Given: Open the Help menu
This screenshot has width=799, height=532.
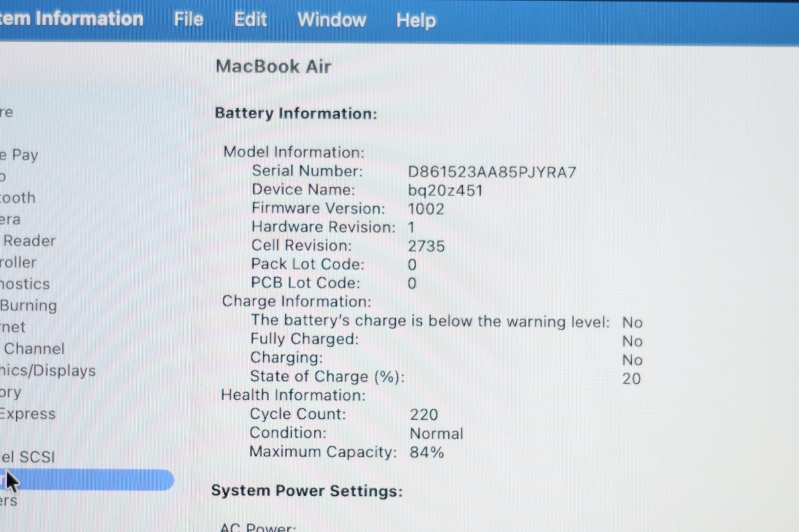Looking at the screenshot, I should 415,20.
